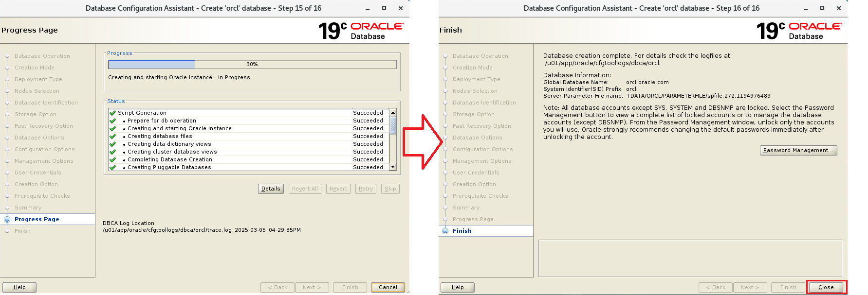The height and width of the screenshot is (295, 868).
Task: Select Creation Mode step in left window
Action: 35,68
